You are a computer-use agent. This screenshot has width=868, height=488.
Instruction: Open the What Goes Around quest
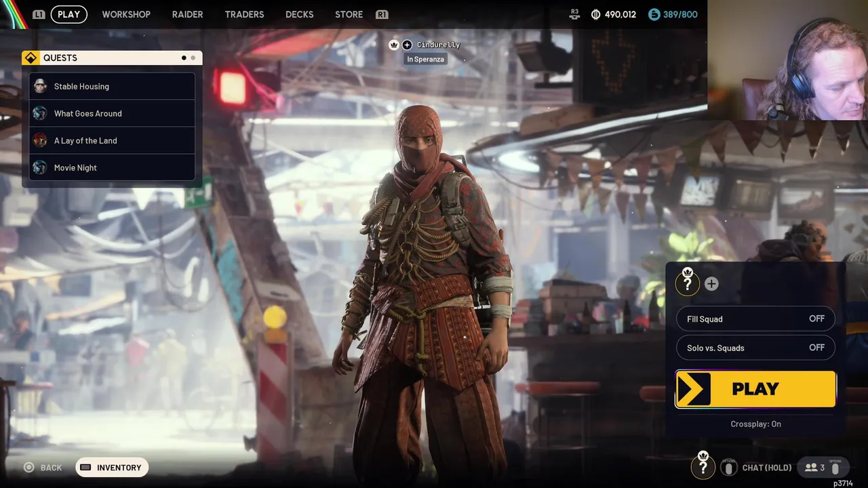coord(112,113)
